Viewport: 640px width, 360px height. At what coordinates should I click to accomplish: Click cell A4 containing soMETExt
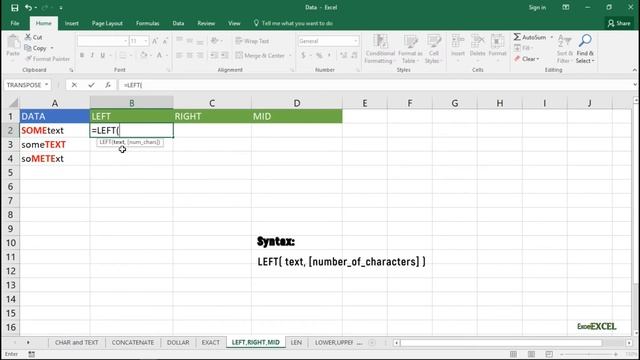(x=55, y=158)
